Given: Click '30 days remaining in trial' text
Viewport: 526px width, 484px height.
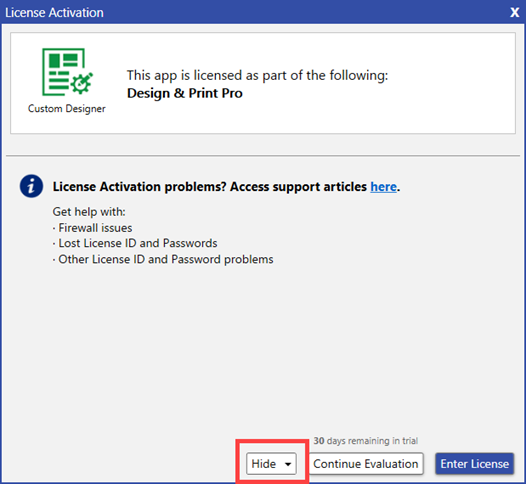Looking at the screenshot, I should coord(366,440).
